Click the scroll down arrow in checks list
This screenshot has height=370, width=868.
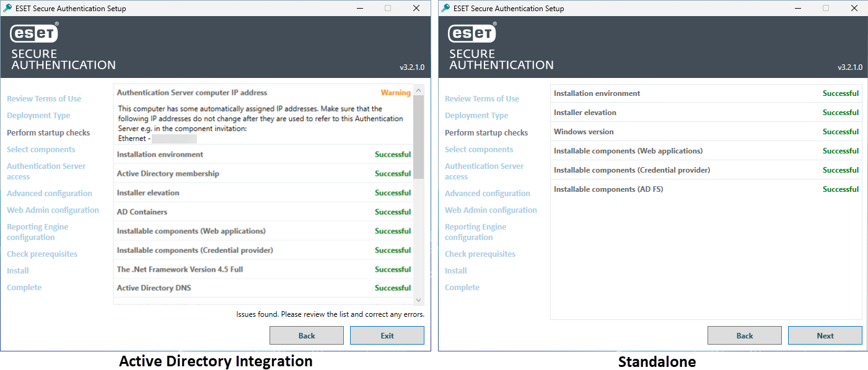419,299
